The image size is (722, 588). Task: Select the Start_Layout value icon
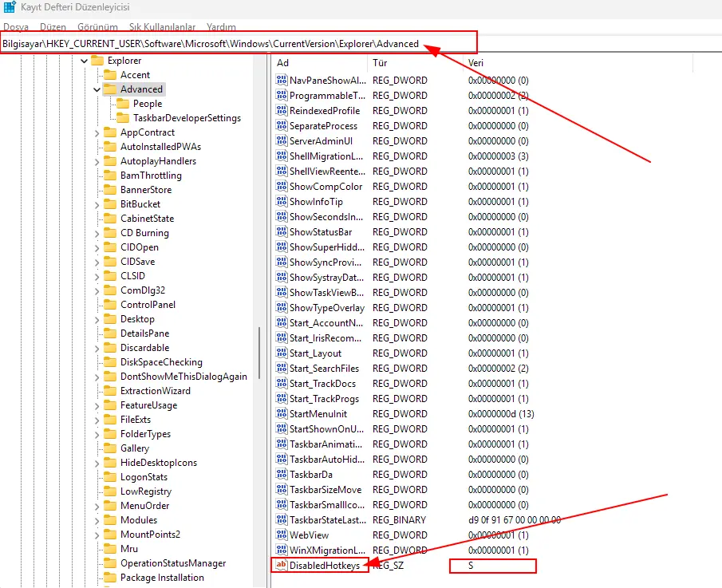coord(282,353)
